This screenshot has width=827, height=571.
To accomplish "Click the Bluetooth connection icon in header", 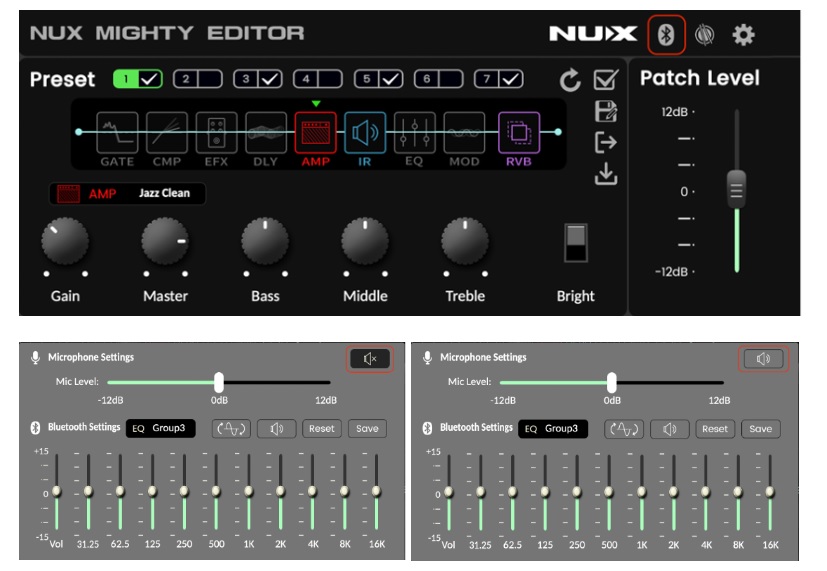I will (666, 35).
